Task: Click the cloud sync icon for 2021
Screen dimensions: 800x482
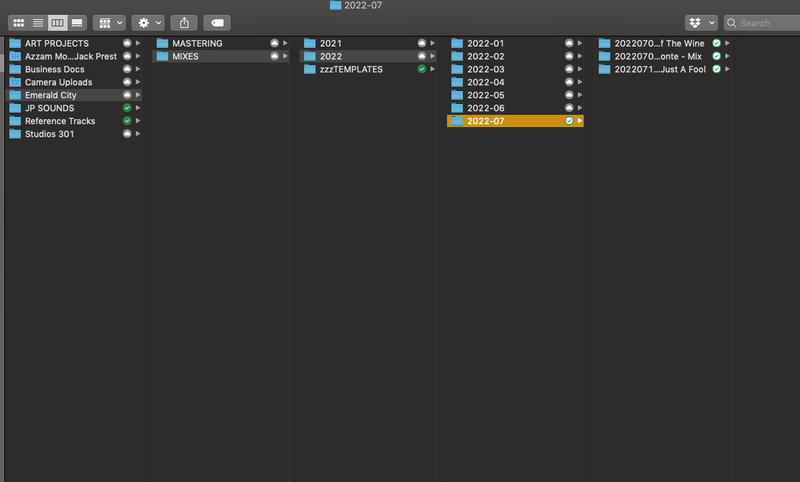Action: click(x=422, y=43)
